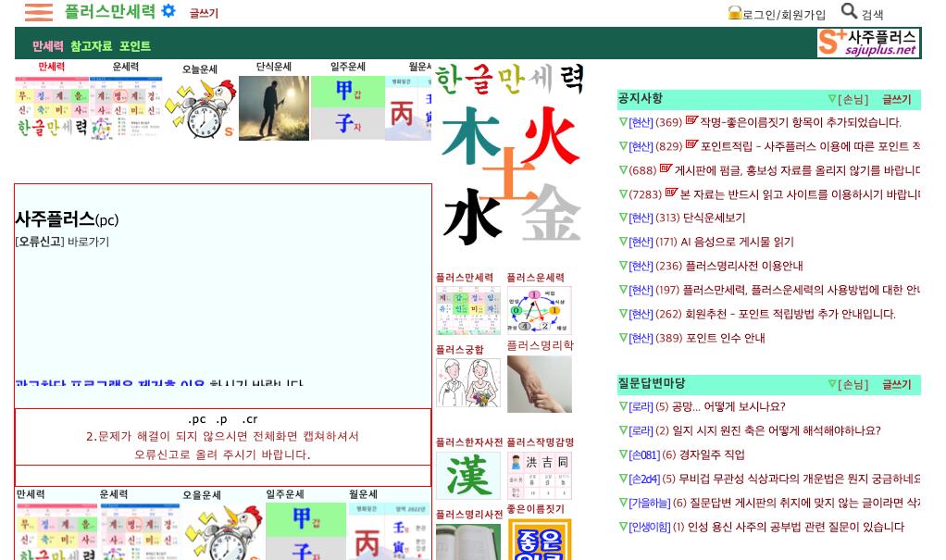Image resolution: width=946 pixels, height=560 pixels.
Task: Open the hamburger menu icon
Action: tap(38, 12)
